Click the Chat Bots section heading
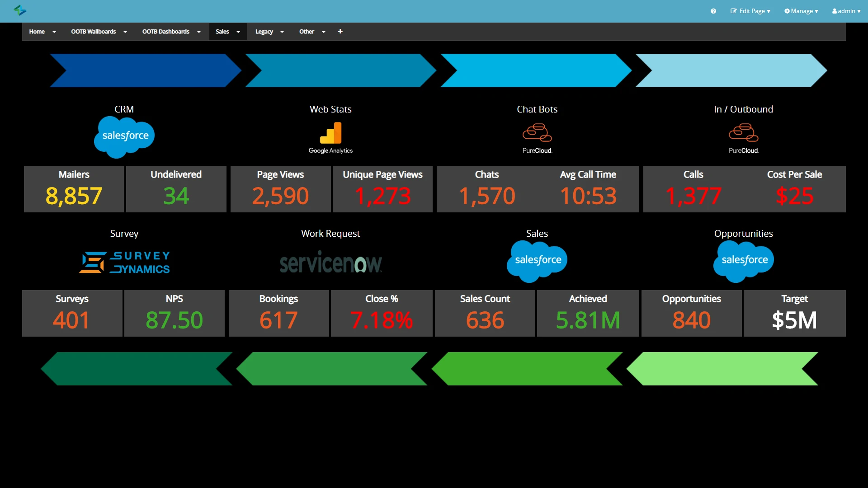 pos(537,109)
